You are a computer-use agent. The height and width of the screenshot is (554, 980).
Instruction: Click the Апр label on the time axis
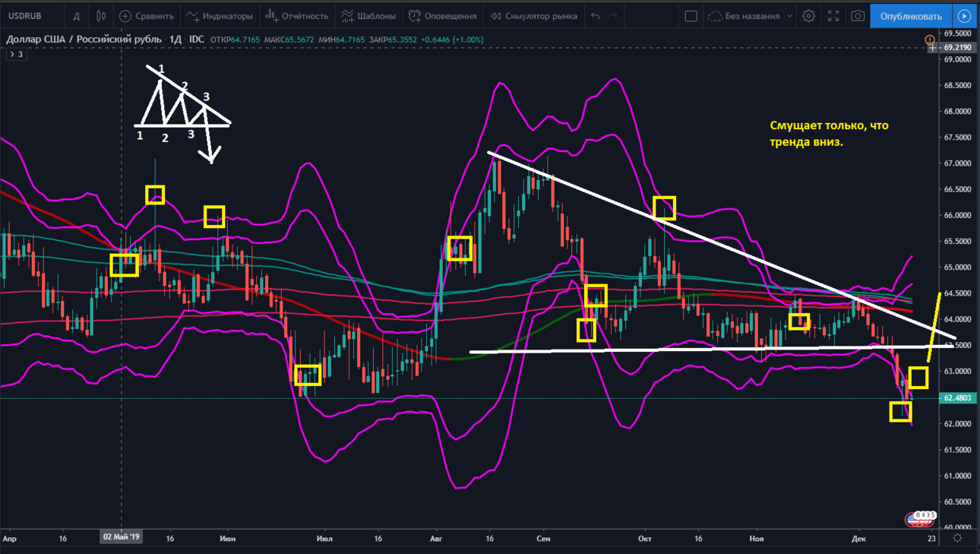click(9, 538)
